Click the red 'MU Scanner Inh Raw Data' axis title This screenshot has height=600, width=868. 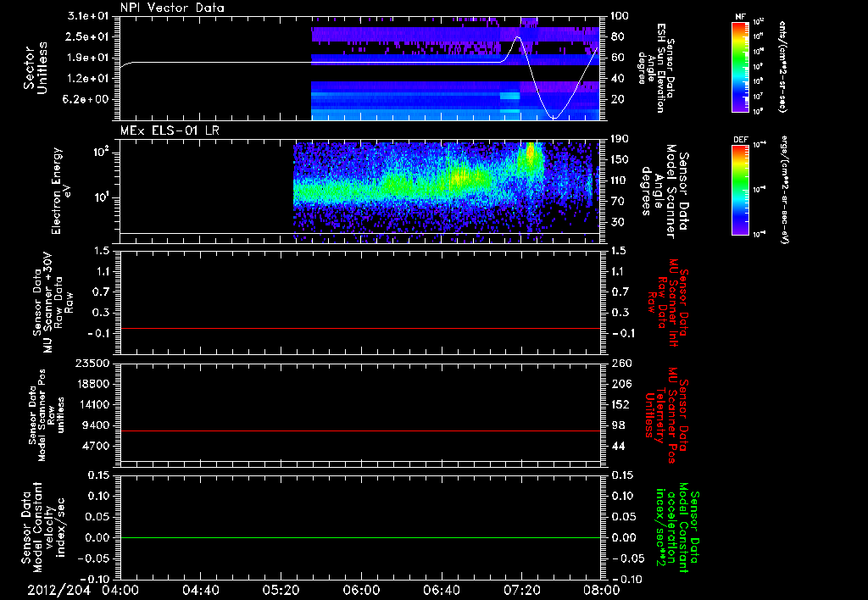click(x=668, y=303)
